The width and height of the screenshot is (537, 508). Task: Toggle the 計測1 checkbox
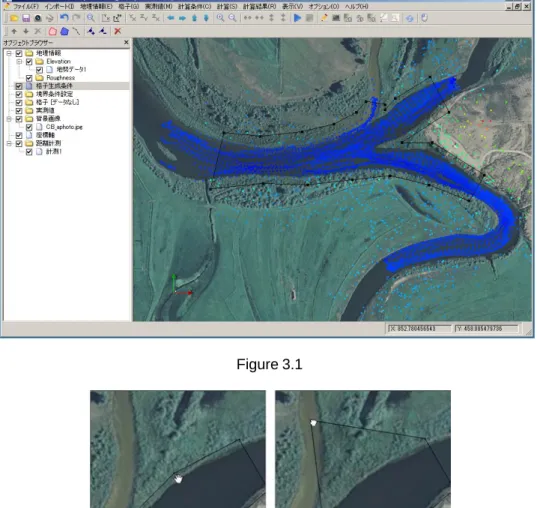pyautogui.click(x=29, y=152)
